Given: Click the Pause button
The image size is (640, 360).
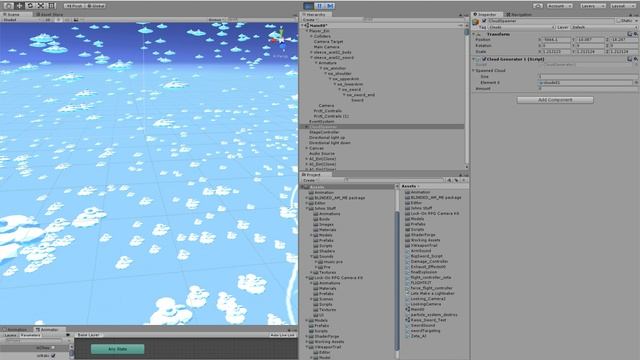Looking at the screenshot, I should click(x=320, y=6).
